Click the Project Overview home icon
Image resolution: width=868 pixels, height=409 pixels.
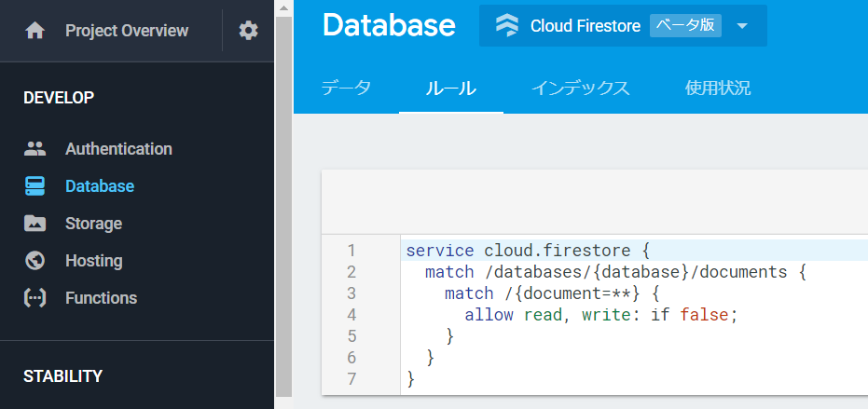[x=34, y=31]
